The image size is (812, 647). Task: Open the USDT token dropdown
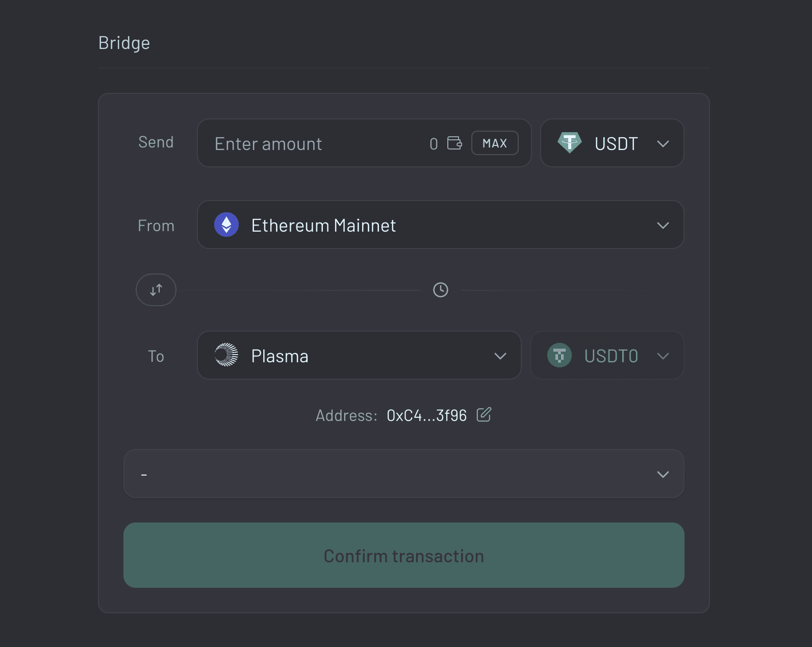[663, 143]
